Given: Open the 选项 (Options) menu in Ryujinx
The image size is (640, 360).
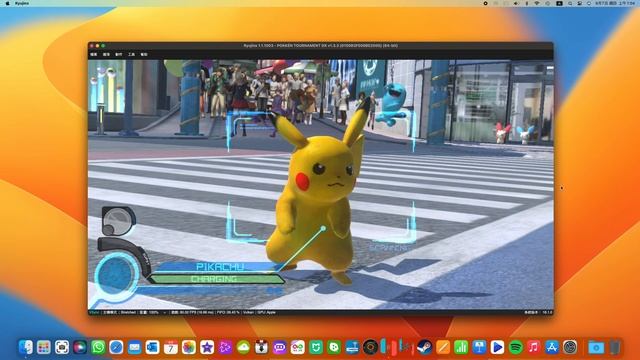Looking at the screenshot, I should 106,54.
